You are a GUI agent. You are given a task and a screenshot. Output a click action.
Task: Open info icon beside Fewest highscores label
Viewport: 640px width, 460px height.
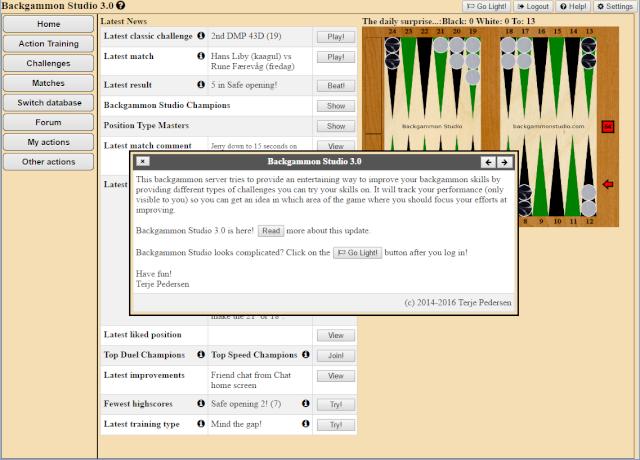click(201, 403)
